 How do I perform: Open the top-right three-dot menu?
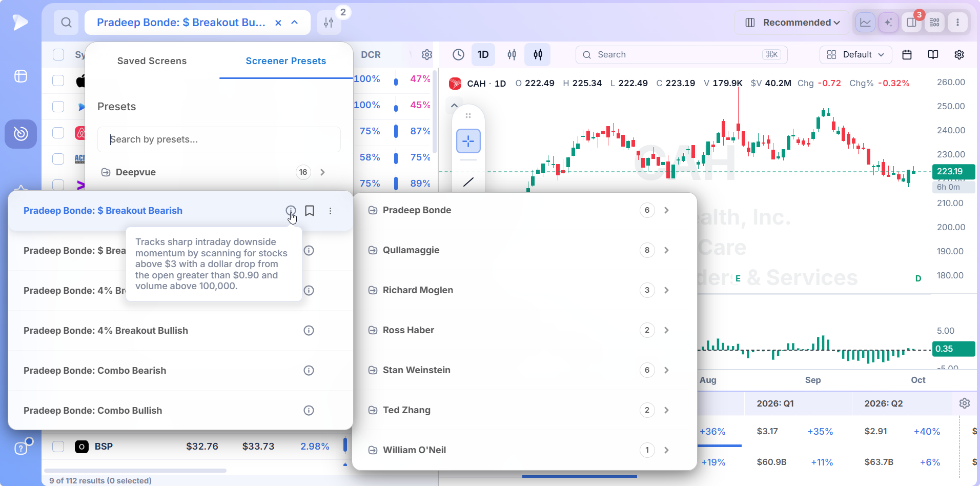[x=957, y=23]
